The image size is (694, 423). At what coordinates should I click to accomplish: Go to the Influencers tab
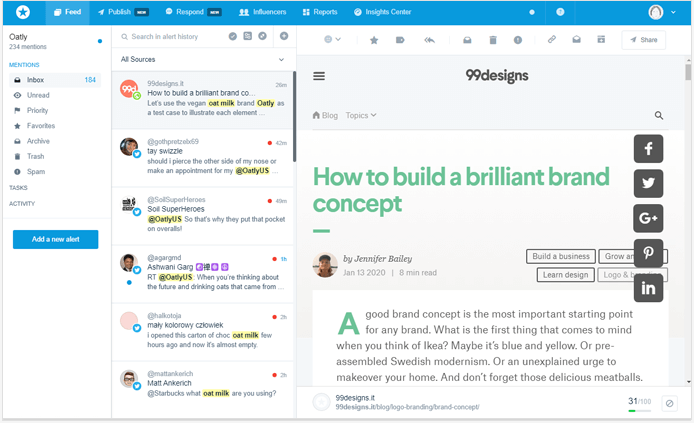[x=262, y=12]
